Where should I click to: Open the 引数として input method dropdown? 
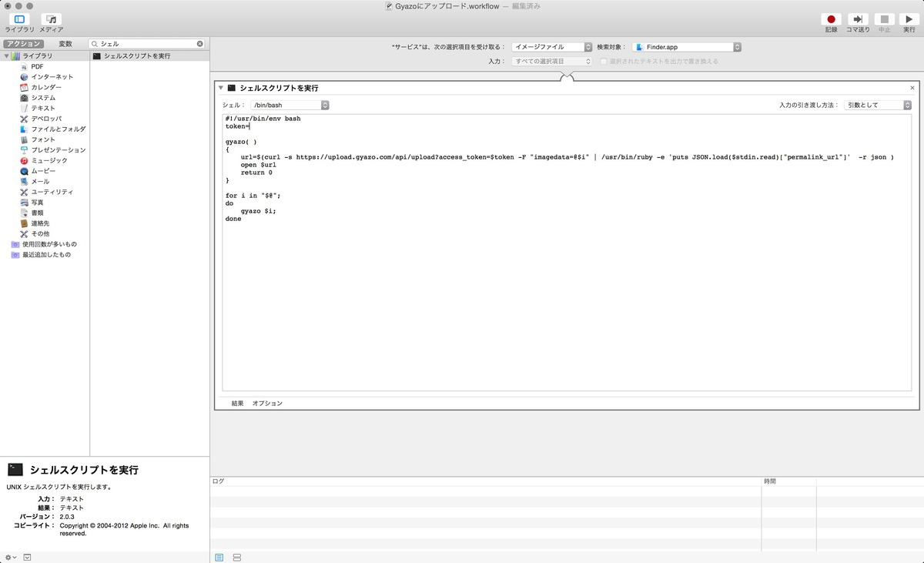(877, 105)
